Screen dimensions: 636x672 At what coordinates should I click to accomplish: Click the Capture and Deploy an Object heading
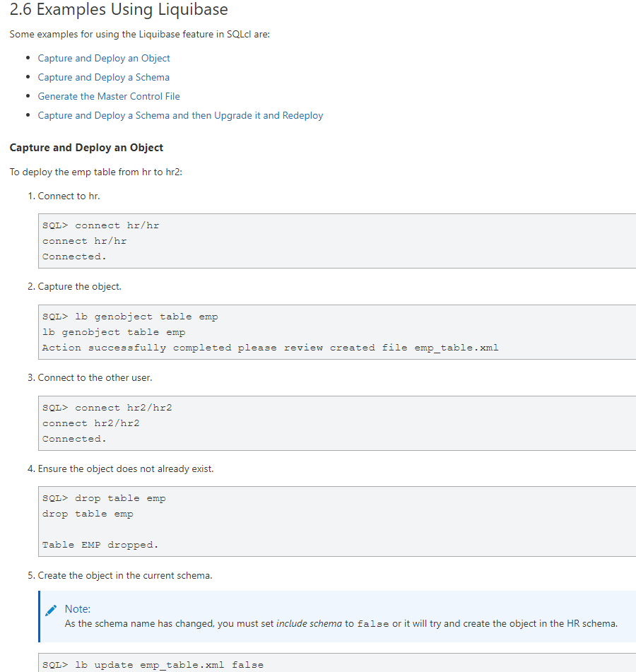86,148
